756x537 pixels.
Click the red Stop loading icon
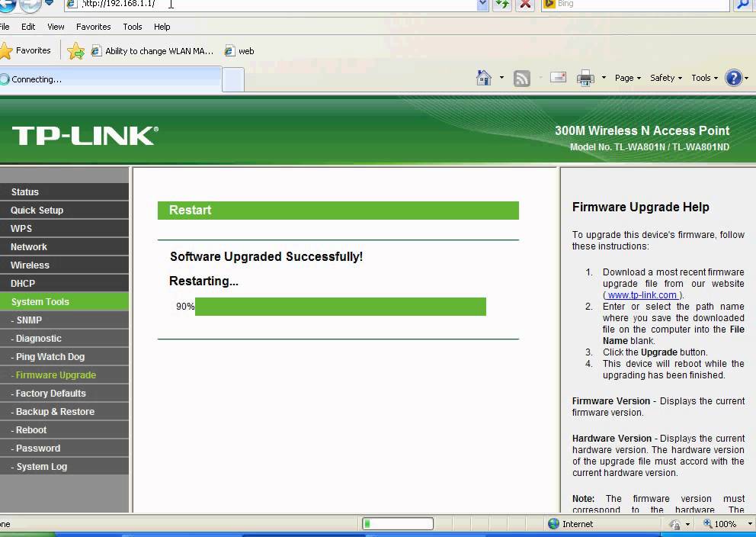526,5
